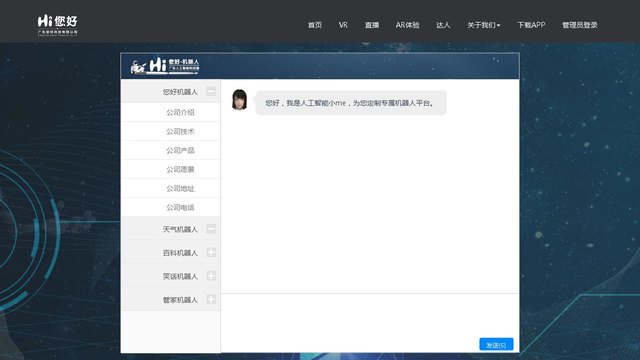
Task: Focus the chat message input area
Action: (370, 315)
